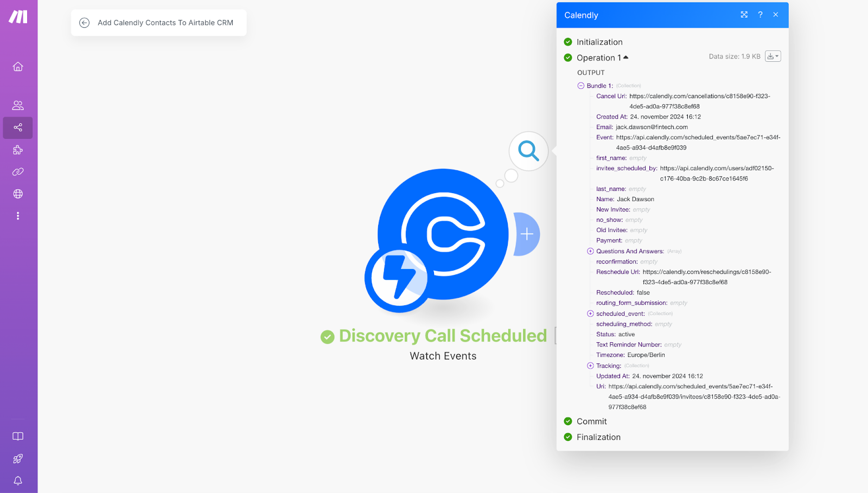The width and height of the screenshot is (868, 493).
Task: Add another module with plus button
Action: tap(527, 234)
